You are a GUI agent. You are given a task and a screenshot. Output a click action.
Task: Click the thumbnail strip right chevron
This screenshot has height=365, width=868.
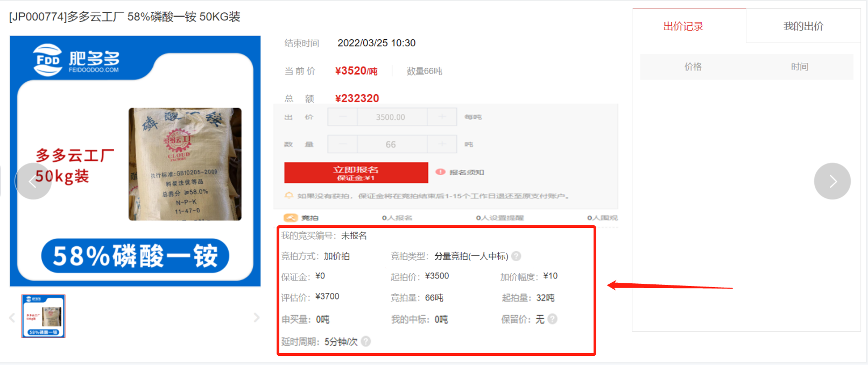click(257, 318)
